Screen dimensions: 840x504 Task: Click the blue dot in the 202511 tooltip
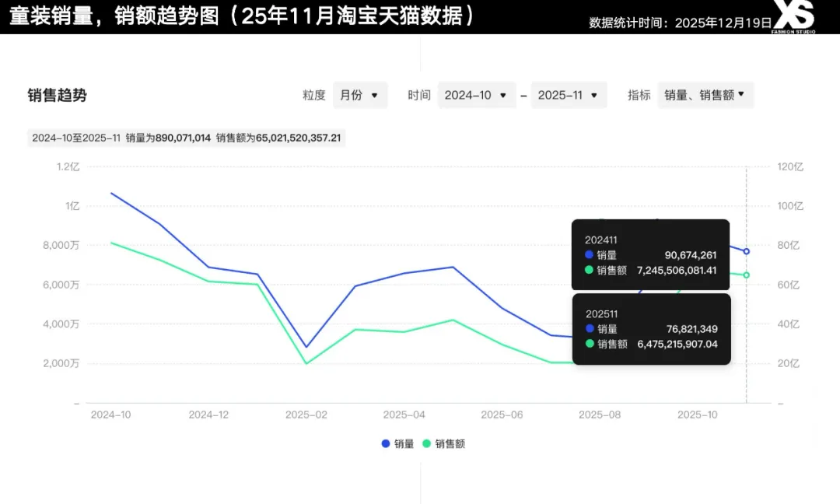click(589, 328)
